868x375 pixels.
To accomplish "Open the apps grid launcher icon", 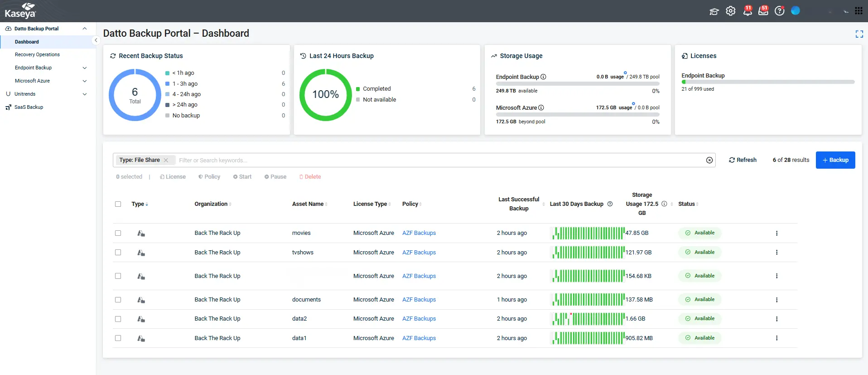I will click(x=858, y=11).
